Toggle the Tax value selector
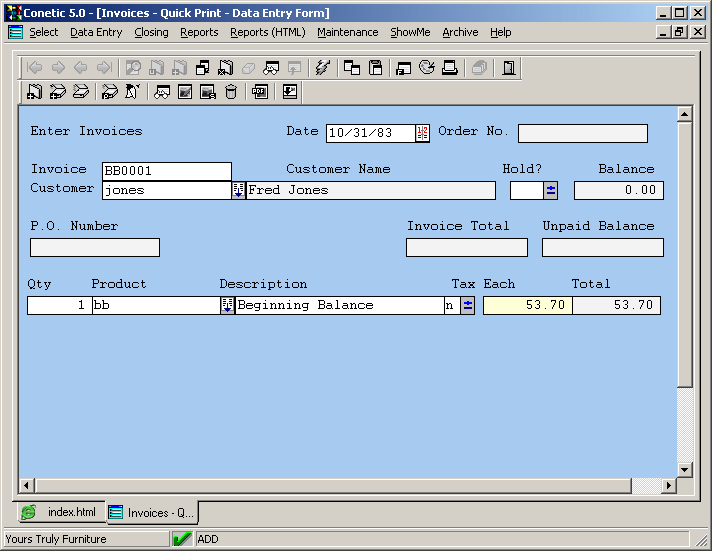 tap(467, 306)
